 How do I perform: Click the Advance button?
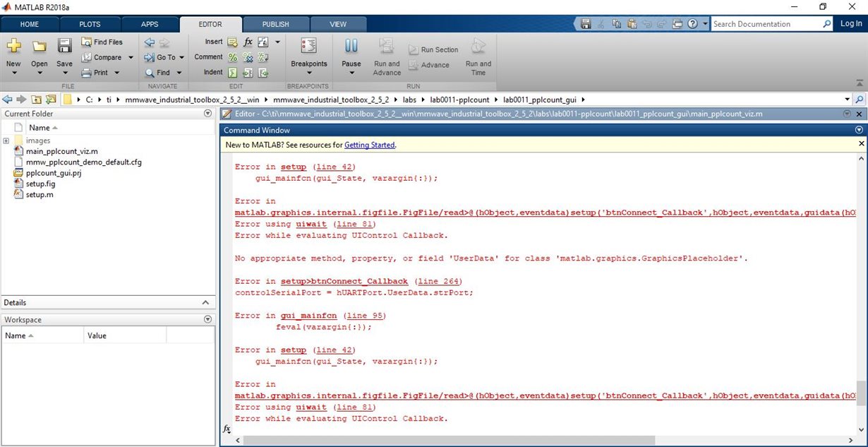coord(429,65)
